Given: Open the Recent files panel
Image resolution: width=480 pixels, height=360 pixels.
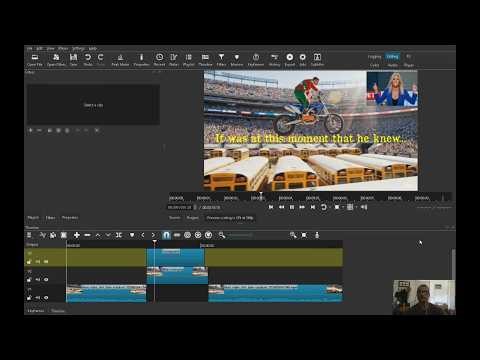Looking at the screenshot, I should [x=159, y=60].
